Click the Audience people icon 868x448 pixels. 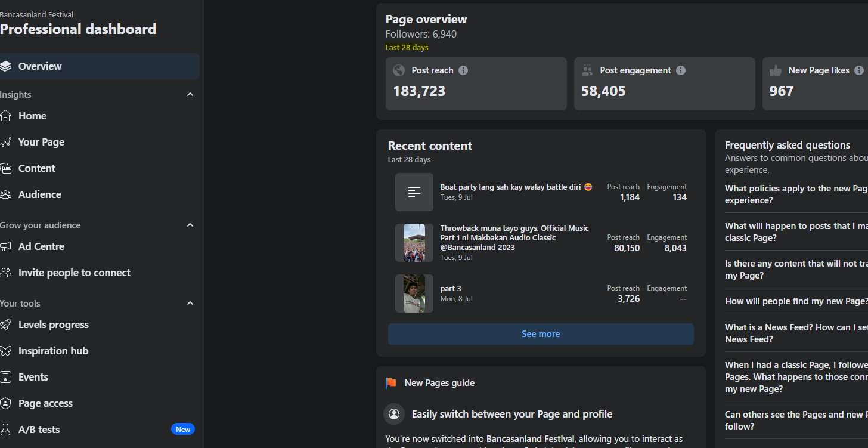[5, 194]
